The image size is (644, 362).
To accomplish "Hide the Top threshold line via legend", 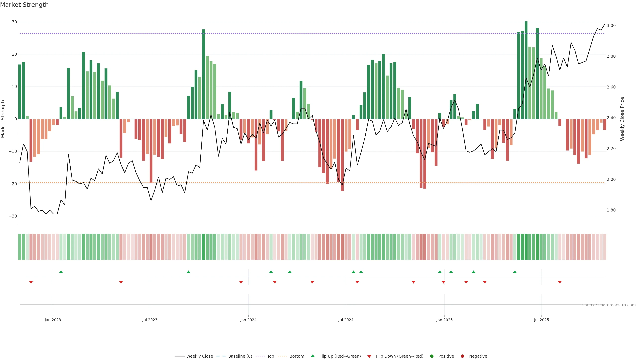I will pyautogui.click(x=271, y=356).
